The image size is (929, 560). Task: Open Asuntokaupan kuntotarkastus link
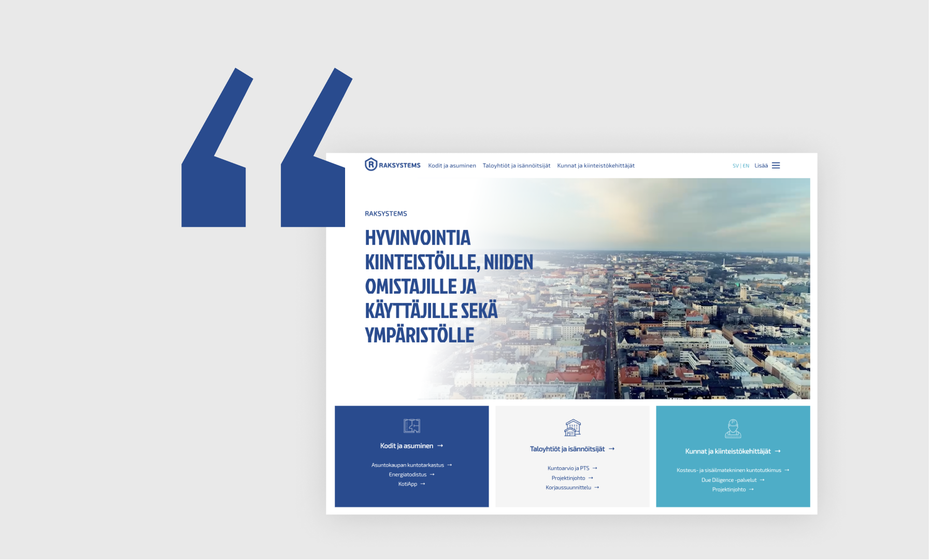(x=411, y=465)
